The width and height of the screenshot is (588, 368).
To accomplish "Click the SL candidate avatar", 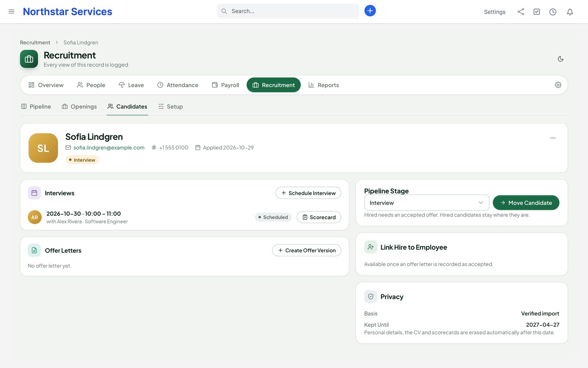I will [x=43, y=148].
